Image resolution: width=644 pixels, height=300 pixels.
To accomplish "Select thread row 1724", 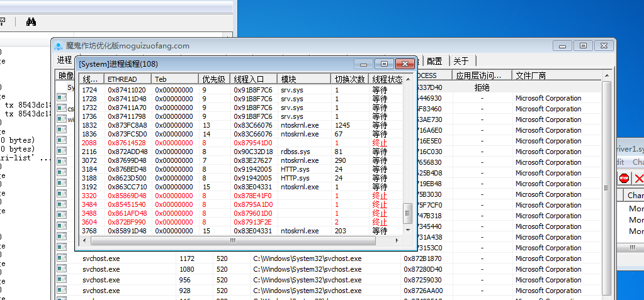I will click(242, 90).
